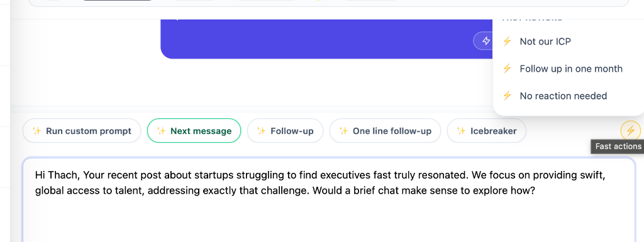
Task: Pick the No reaction needed option
Action: click(569, 96)
